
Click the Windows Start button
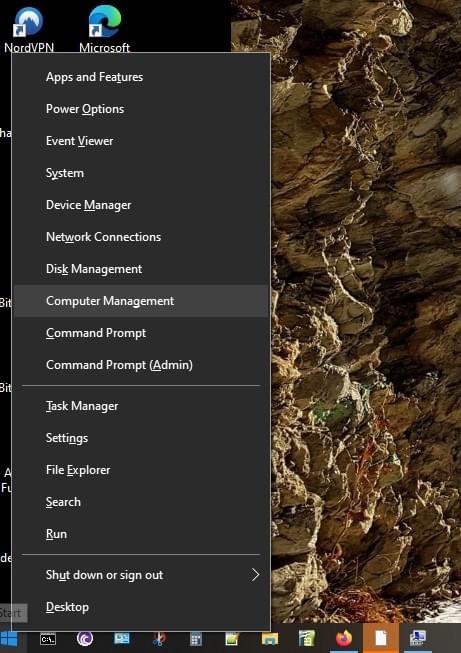pyautogui.click(x=10, y=639)
